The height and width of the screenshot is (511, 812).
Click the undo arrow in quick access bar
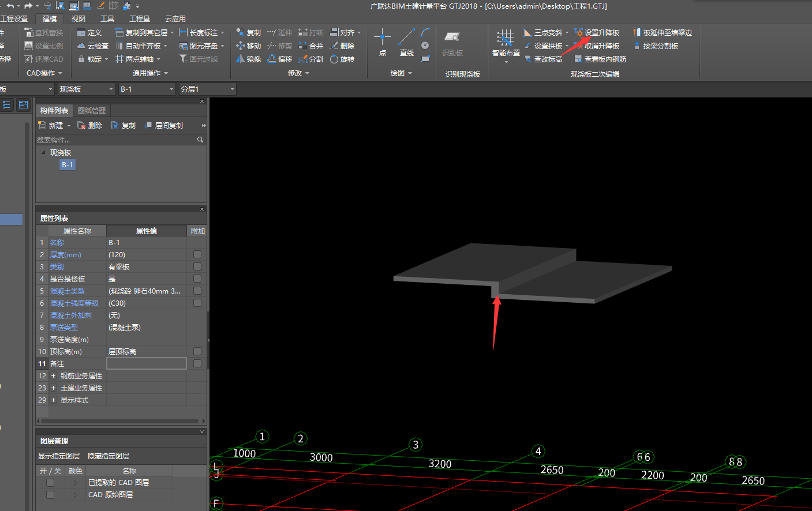[10, 6]
